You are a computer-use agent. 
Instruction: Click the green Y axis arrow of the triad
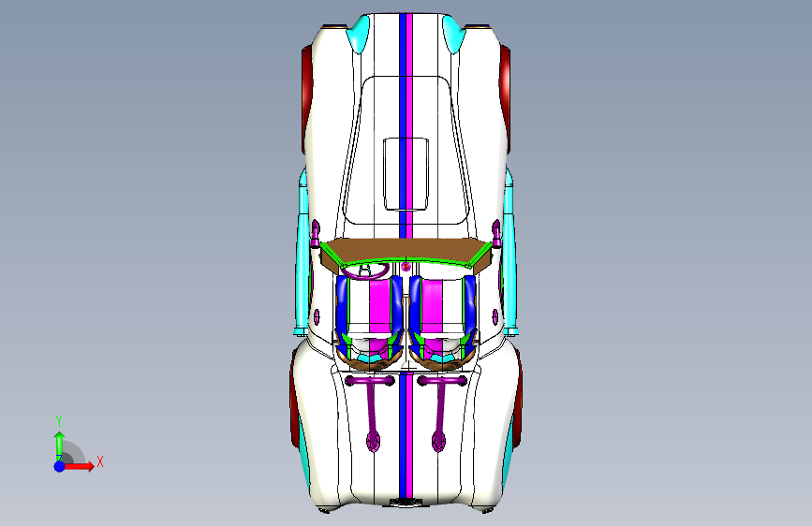point(60,446)
